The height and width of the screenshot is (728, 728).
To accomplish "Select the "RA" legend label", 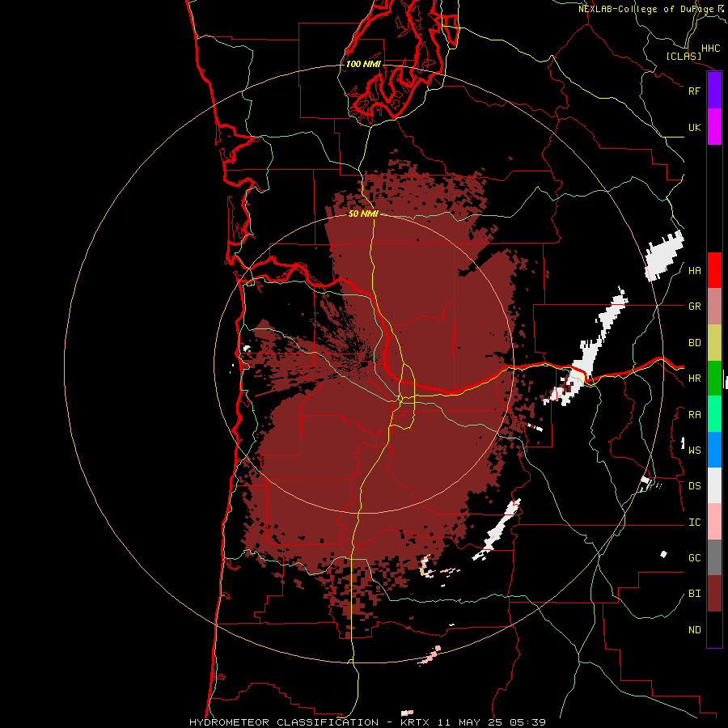I will point(694,415).
